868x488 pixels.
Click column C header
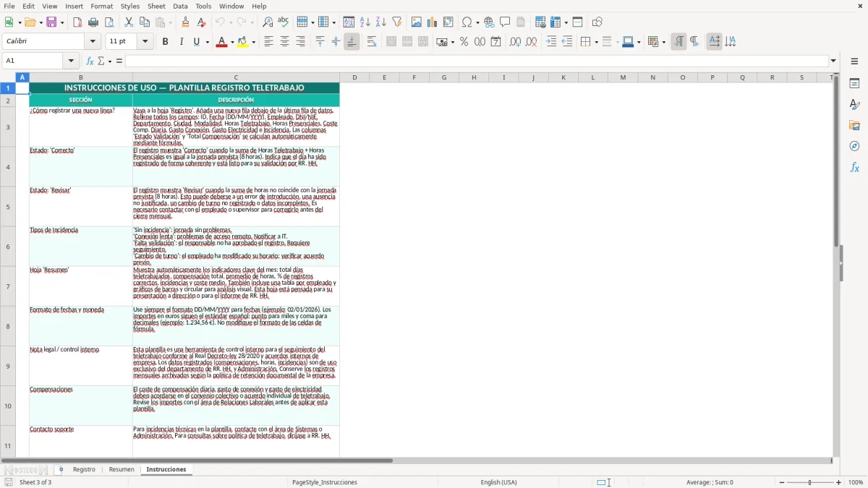point(236,77)
